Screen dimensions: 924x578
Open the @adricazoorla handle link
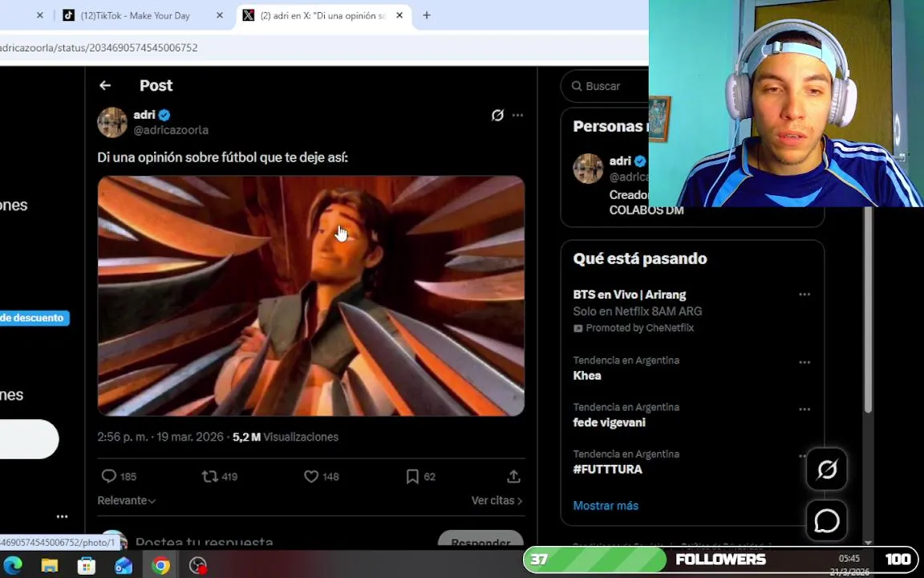pyautogui.click(x=171, y=130)
